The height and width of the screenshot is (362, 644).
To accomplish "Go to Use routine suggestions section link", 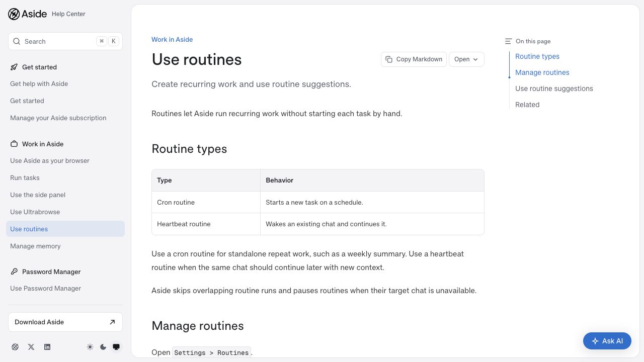I will [x=554, y=88].
